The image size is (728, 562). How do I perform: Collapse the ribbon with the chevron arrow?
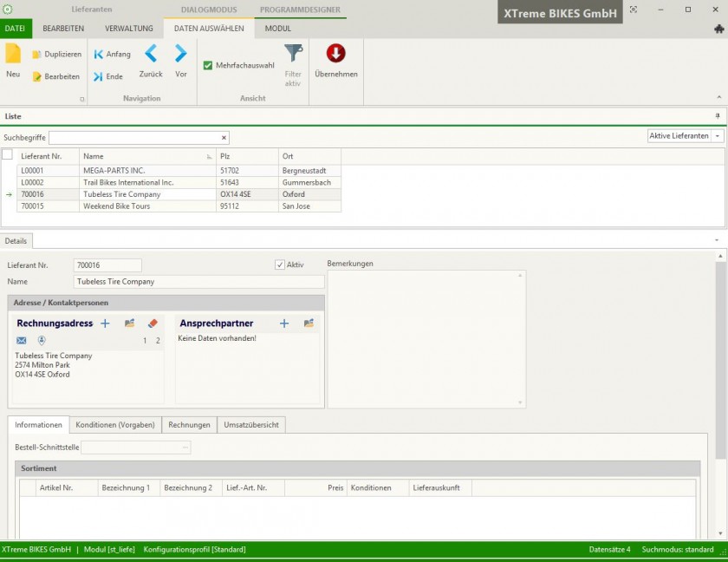tap(718, 97)
